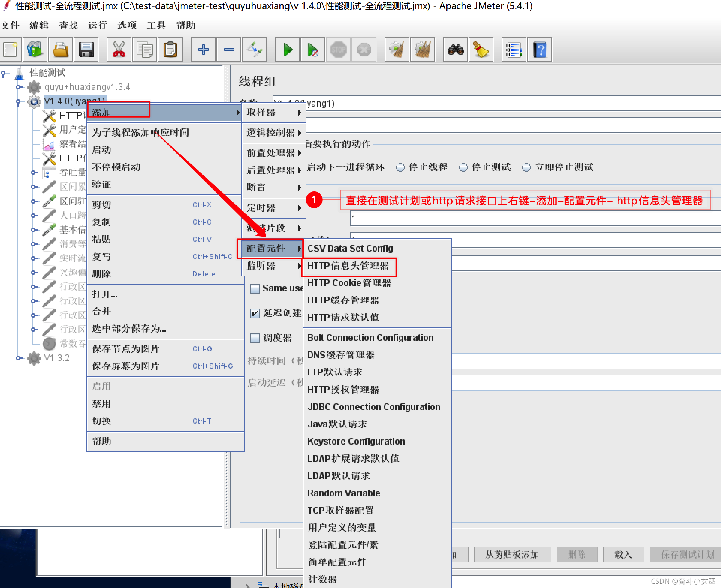Image resolution: width=721 pixels, height=588 pixels.
Task: Click the 察看结果树 listener icon in tree
Action: [x=49, y=144]
